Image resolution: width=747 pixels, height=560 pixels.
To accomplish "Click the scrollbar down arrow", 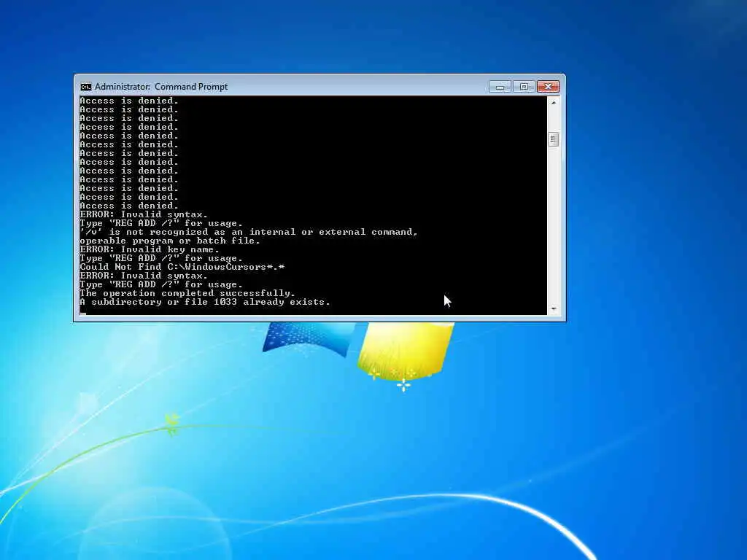I will pos(553,309).
